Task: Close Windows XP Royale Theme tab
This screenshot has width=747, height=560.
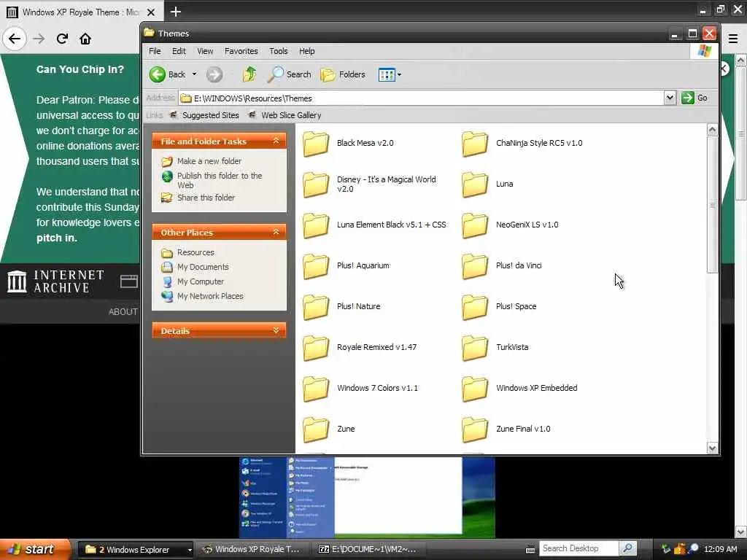Action: [150, 12]
